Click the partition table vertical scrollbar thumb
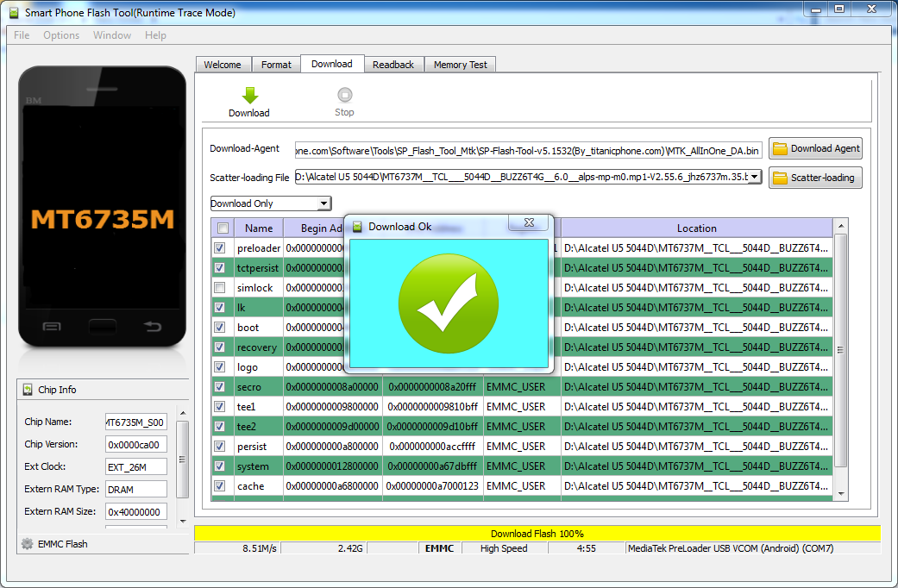The width and height of the screenshot is (898, 588). coord(841,350)
